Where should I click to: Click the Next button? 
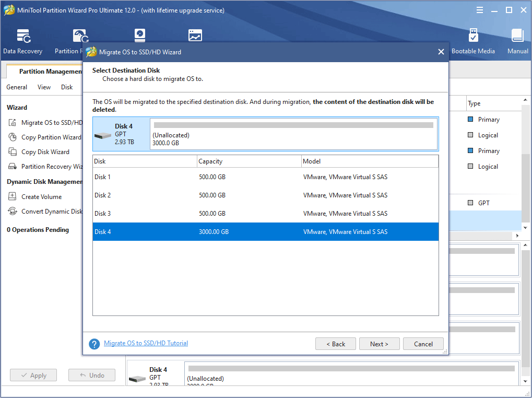(x=380, y=344)
